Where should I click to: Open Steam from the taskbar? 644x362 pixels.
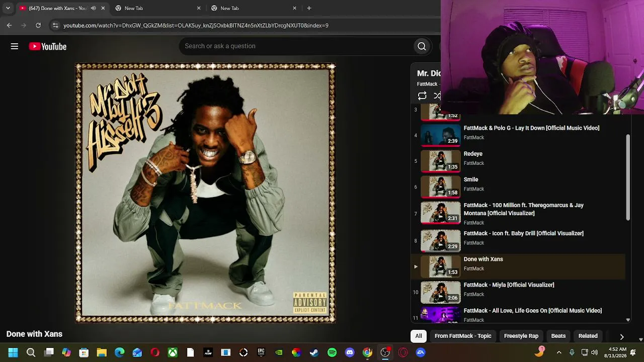314,352
